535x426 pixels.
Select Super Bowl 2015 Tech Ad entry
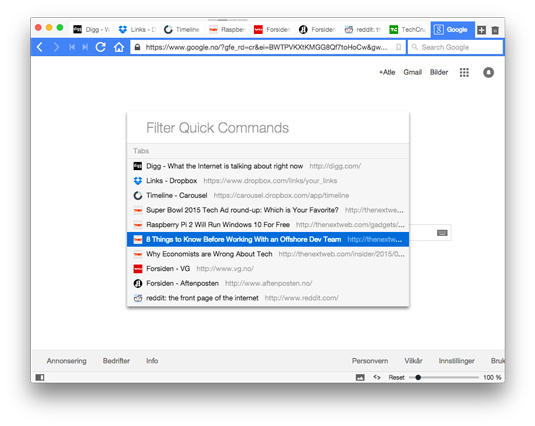click(268, 210)
